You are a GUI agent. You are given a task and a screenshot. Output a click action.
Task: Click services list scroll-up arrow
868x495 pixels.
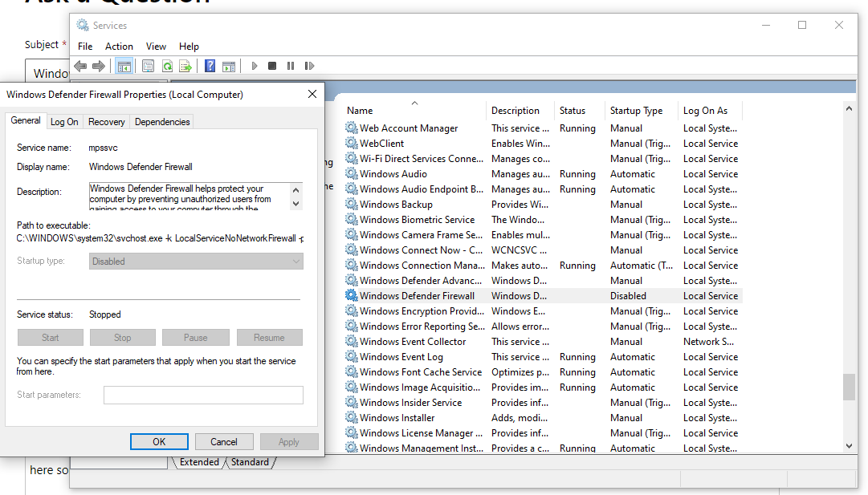[849, 109]
